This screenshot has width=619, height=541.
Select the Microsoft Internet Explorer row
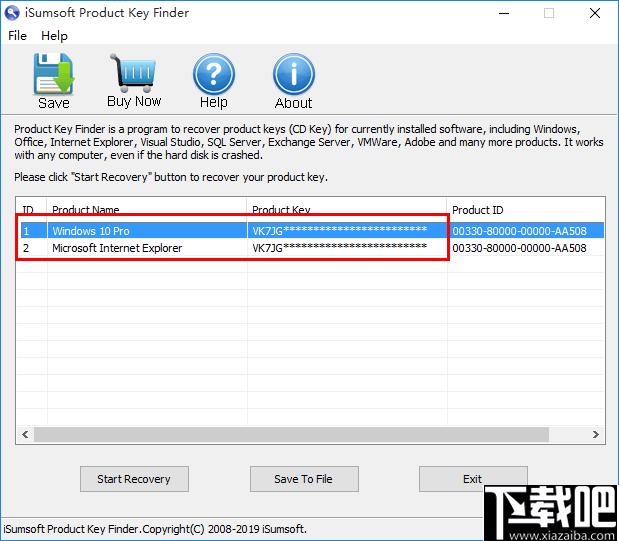click(312, 248)
